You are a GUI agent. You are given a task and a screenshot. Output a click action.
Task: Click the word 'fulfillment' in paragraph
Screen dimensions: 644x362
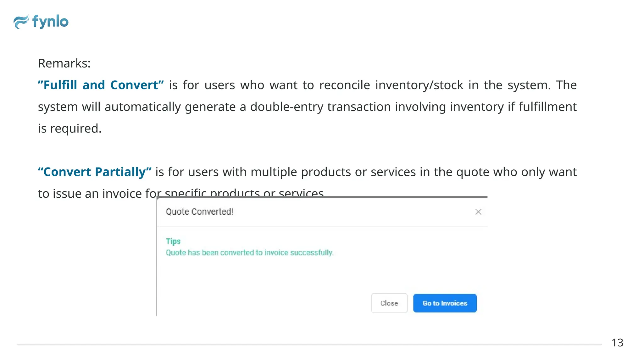(x=547, y=107)
